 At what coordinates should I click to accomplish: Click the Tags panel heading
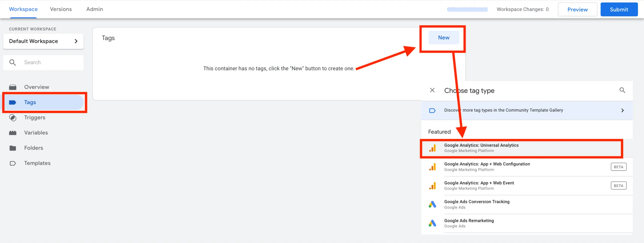pyautogui.click(x=108, y=38)
